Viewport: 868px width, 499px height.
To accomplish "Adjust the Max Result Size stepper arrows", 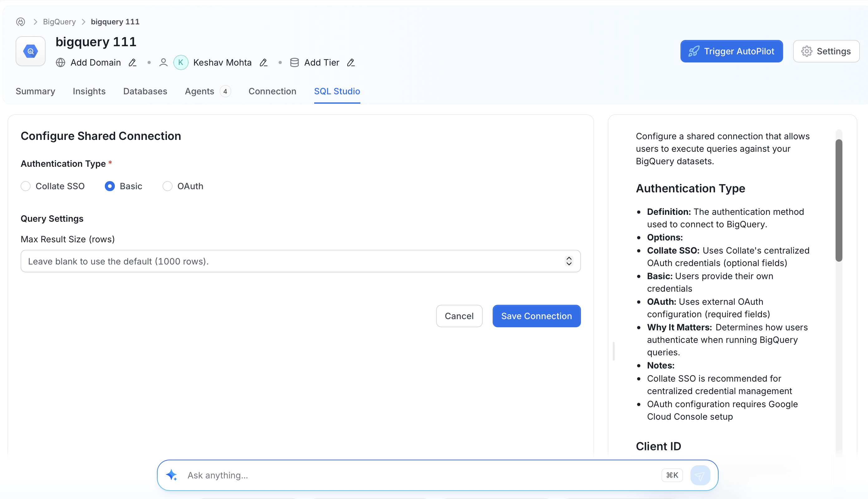I will [569, 261].
